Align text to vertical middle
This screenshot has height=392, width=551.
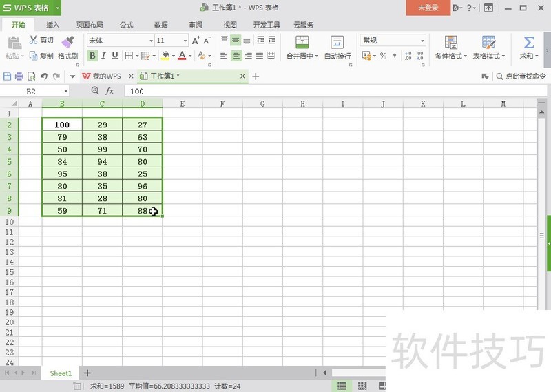click(x=236, y=40)
